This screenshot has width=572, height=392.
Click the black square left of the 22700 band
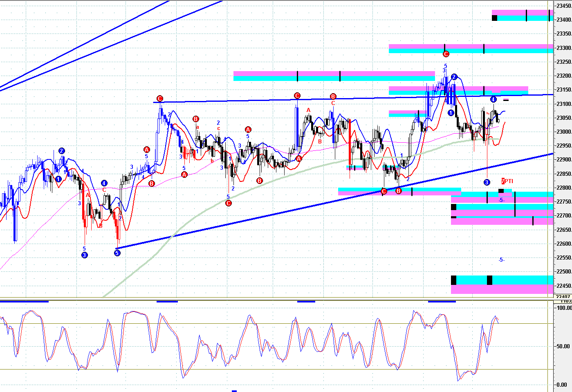(453, 207)
